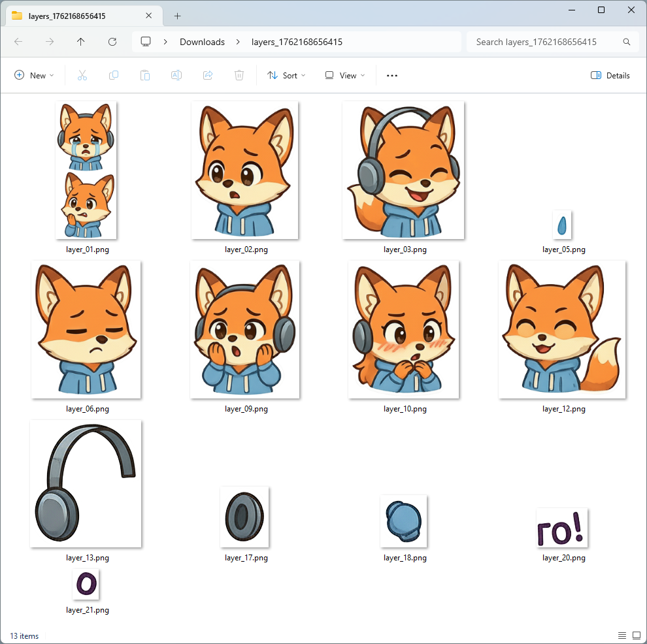Switch to large thumbnails view icon
The width and height of the screenshot is (647, 644).
click(636, 636)
